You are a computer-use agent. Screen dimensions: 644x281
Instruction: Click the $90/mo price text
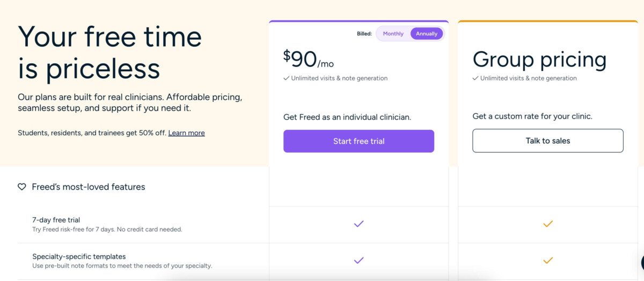pyautogui.click(x=309, y=59)
